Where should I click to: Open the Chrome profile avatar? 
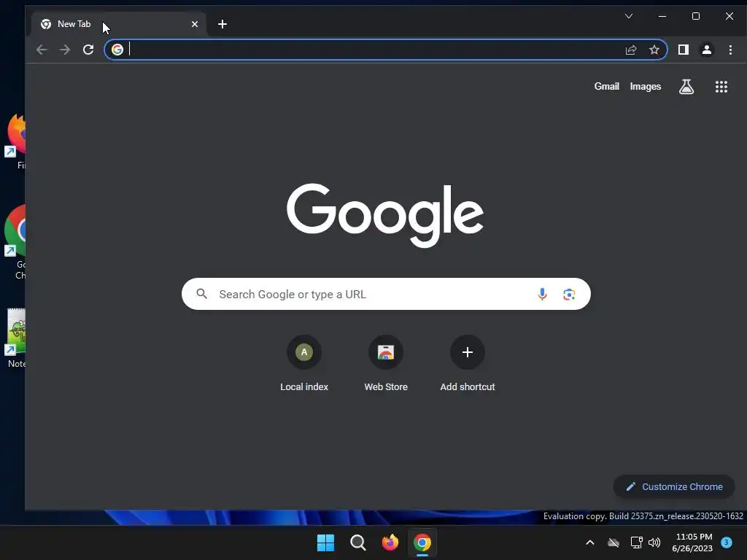coord(706,50)
